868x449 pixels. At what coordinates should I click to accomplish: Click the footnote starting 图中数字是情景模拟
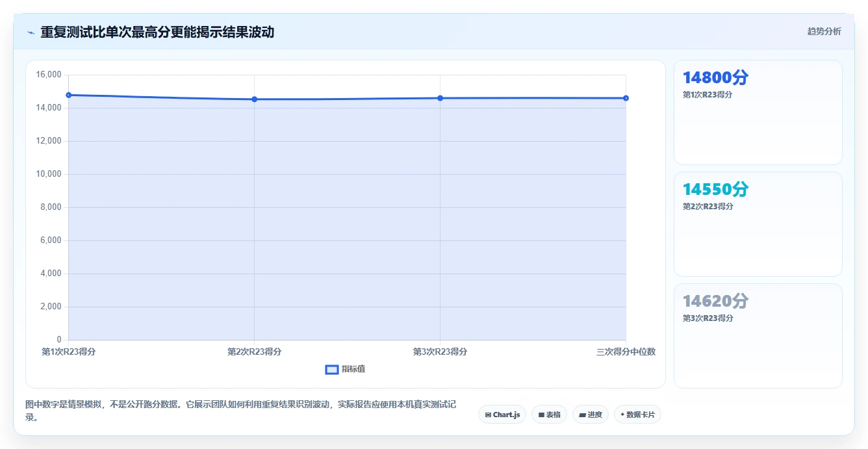(241, 411)
